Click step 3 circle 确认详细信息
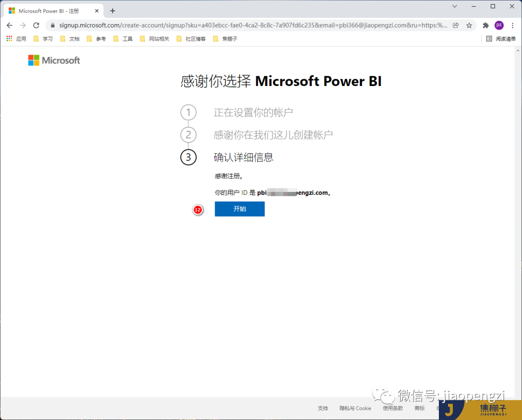The height and width of the screenshot is (420, 522). pyautogui.click(x=188, y=157)
